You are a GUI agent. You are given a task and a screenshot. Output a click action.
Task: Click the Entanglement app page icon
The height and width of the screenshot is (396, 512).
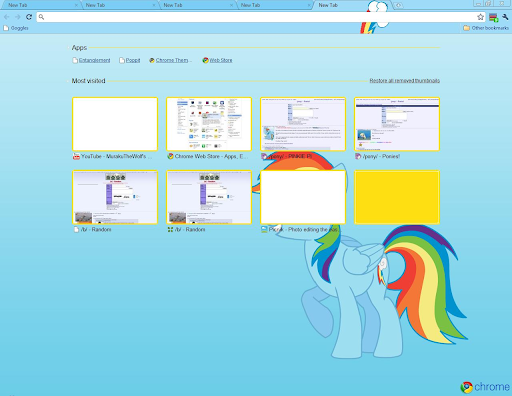75,60
